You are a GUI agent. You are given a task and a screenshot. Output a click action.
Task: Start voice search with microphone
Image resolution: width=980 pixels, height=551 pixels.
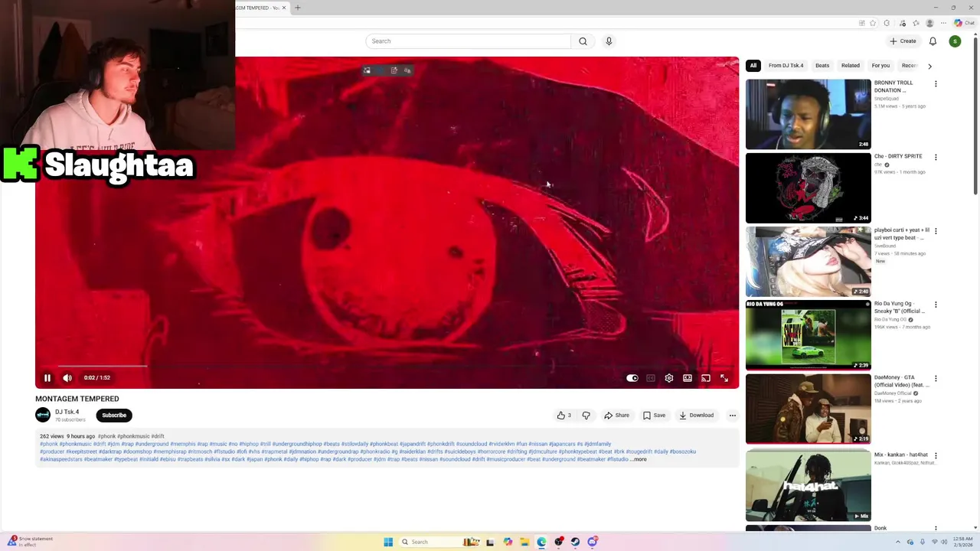(x=609, y=41)
